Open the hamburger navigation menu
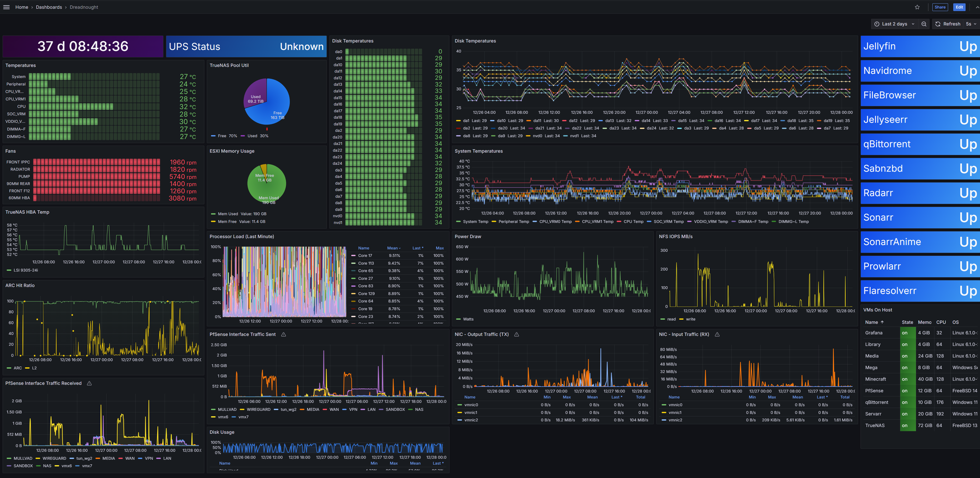This screenshot has width=980, height=478. (x=6, y=7)
